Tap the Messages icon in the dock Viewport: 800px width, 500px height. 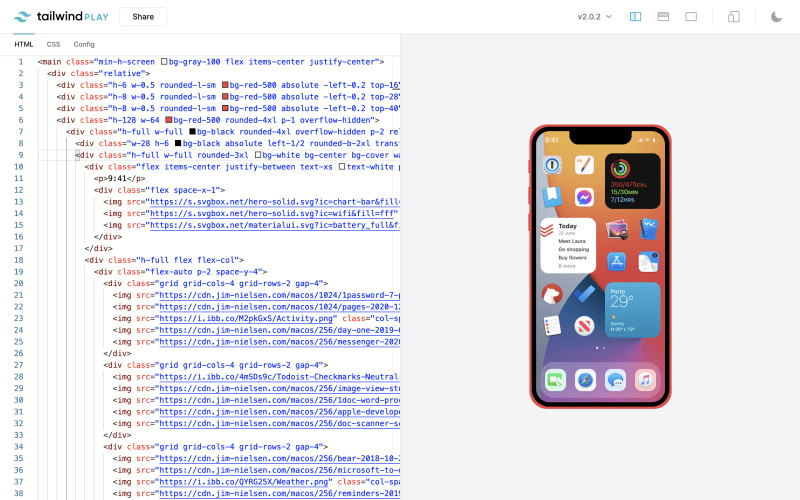pyautogui.click(x=615, y=380)
